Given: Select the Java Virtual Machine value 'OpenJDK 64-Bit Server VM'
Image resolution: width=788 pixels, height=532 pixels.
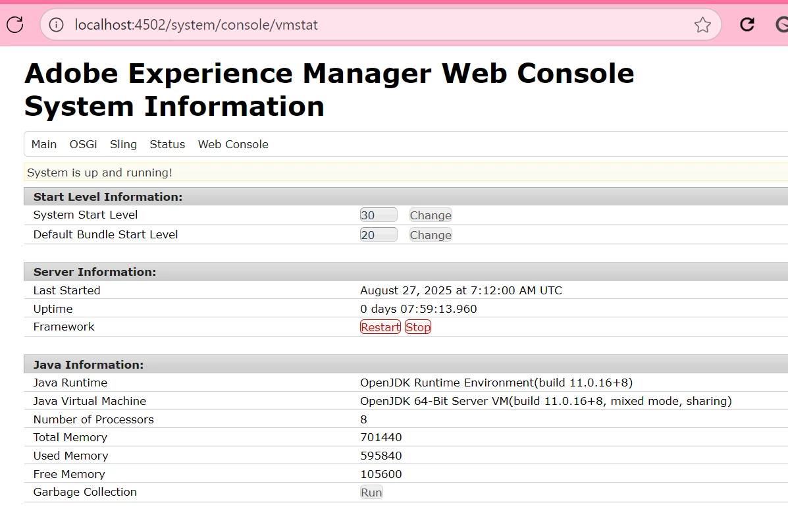Looking at the screenshot, I should pyautogui.click(x=434, y=401).
